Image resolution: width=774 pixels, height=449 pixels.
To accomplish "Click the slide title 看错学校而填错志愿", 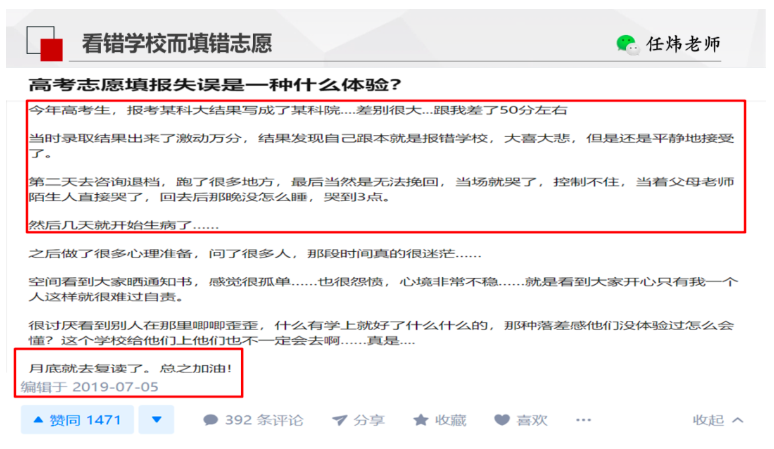I will 177,43.
